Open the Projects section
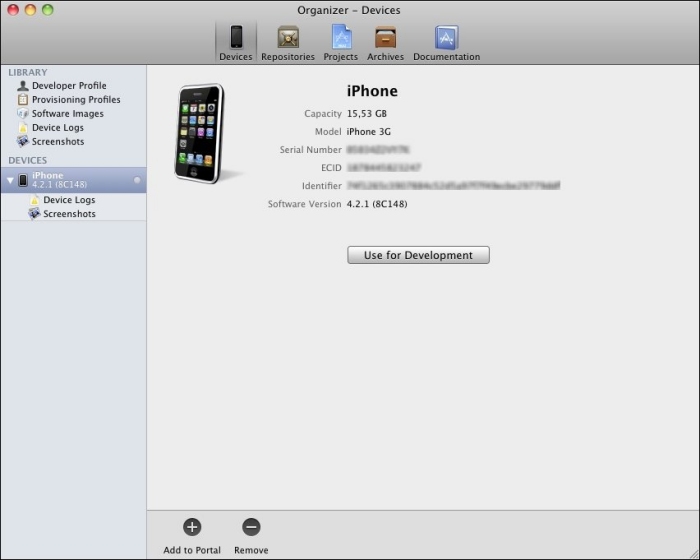 (x=341, y=42)
